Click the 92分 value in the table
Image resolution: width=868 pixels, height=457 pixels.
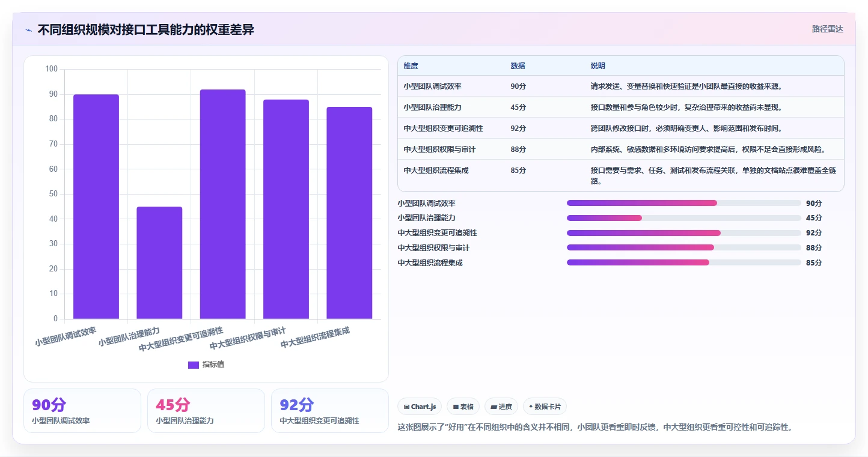[x=518, y=128]
